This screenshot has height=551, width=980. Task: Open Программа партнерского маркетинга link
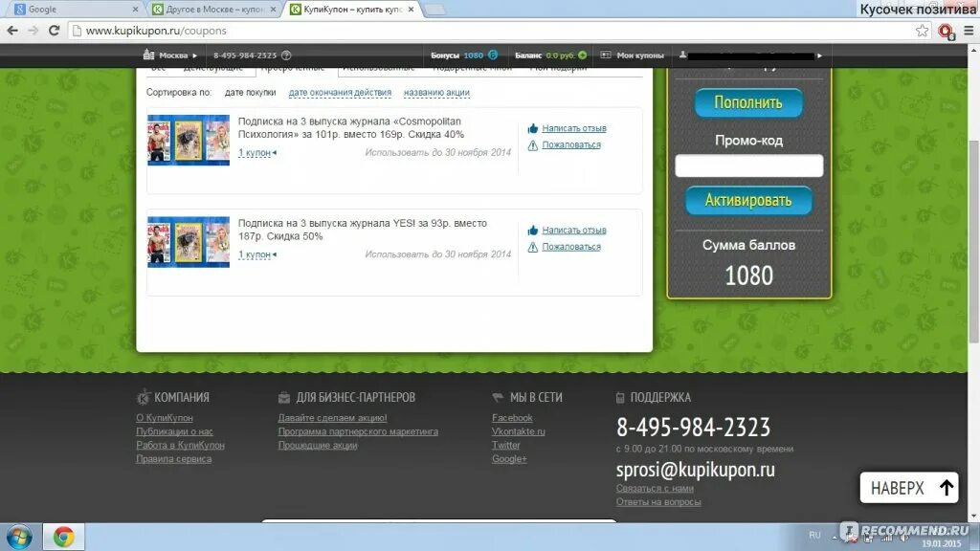(358, 431)
